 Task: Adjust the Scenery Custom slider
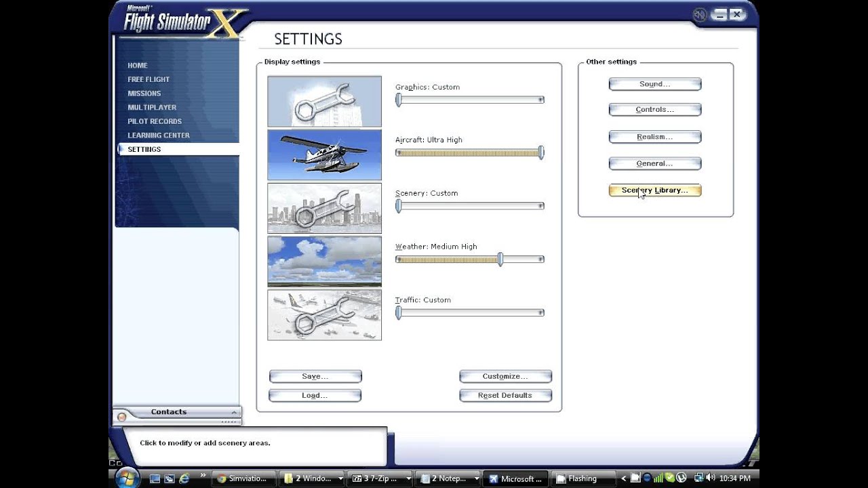click(x=470, y=206)
